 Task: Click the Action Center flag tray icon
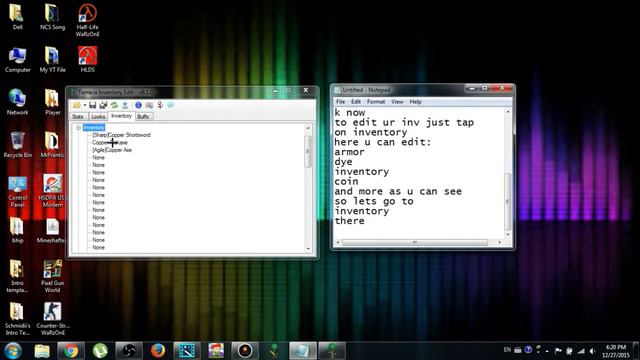click(x=558, y=351)
